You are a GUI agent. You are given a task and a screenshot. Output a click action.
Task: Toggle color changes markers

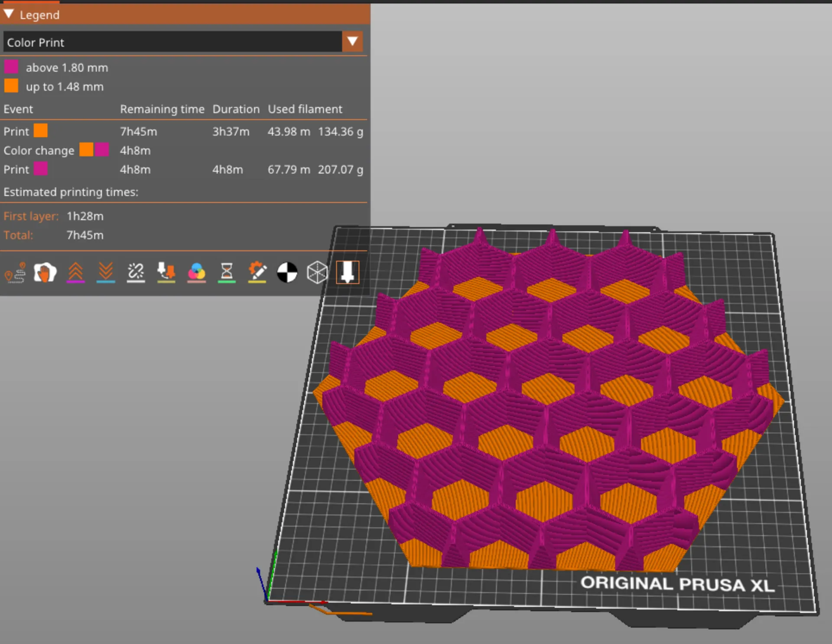click(x=196, y=272)
